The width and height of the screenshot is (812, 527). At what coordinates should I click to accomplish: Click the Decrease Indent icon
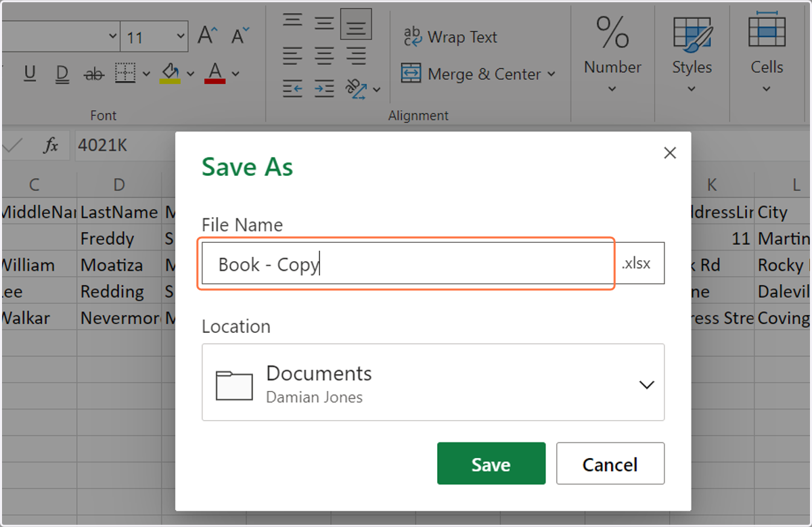click(292, 88)
